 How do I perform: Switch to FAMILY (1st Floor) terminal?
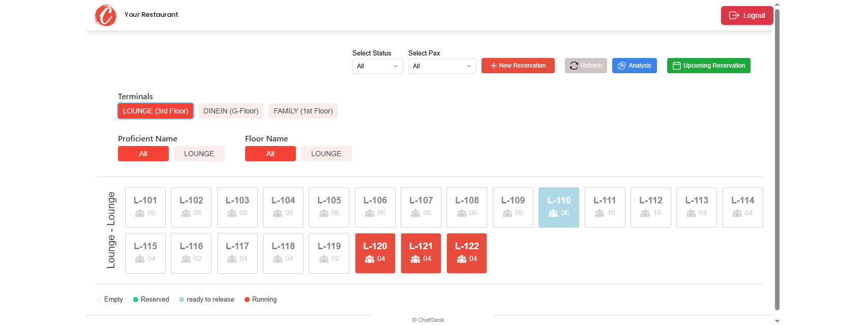click(303, 111)
